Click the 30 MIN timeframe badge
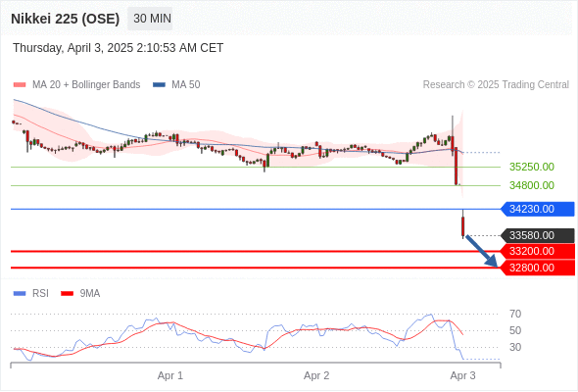578x392 pixels. tap(150, 19)
